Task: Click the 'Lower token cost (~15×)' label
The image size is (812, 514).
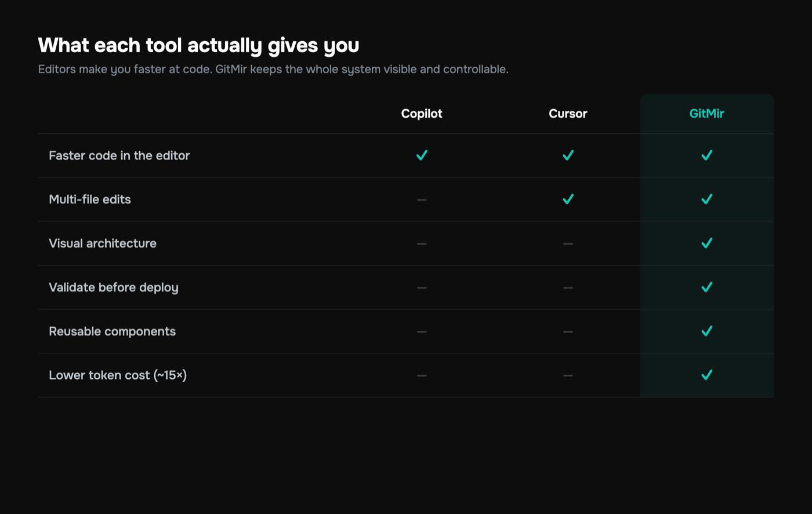Action: (118, 375)
